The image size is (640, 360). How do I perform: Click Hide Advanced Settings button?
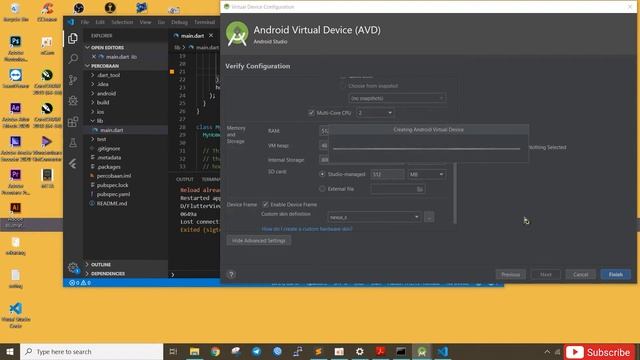click(x=259, y=240)
